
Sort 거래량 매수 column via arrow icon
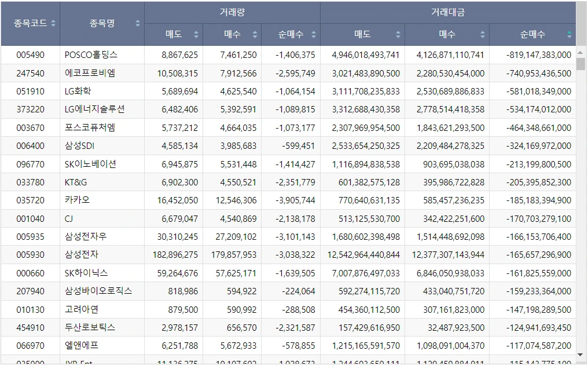click(255, 35)
